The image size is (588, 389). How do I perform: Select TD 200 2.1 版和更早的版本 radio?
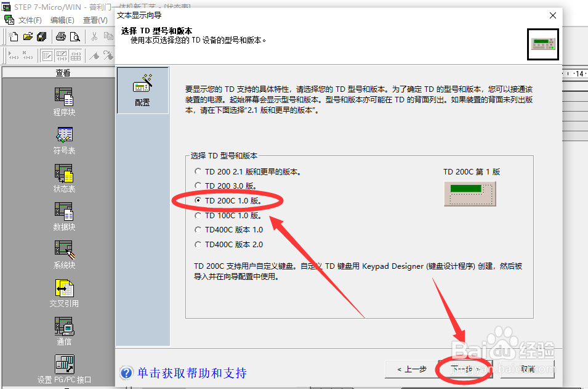tap(198, 171)
